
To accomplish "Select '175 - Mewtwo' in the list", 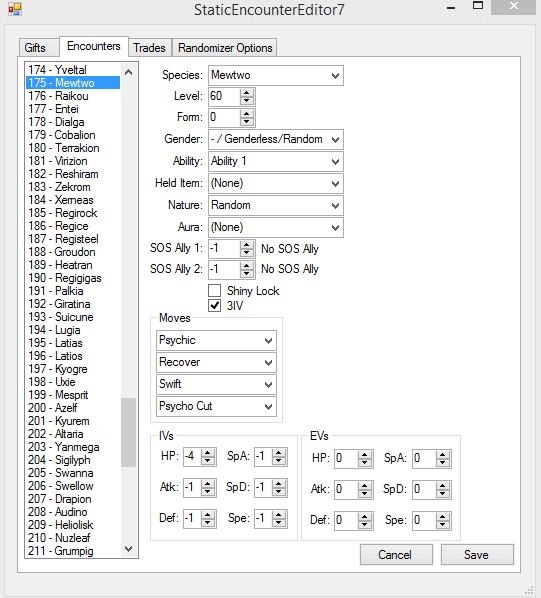I will pyautogui.click(x=73, y=83).
